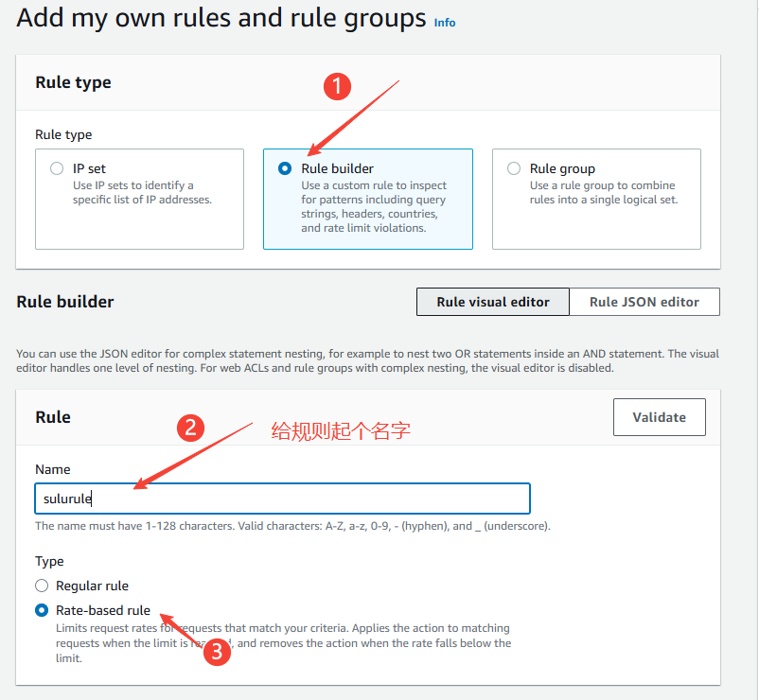Screen dimensions: 759x700
Task: Select the IP set radio button
Action: pyautogui.click(x=56, y=168)
